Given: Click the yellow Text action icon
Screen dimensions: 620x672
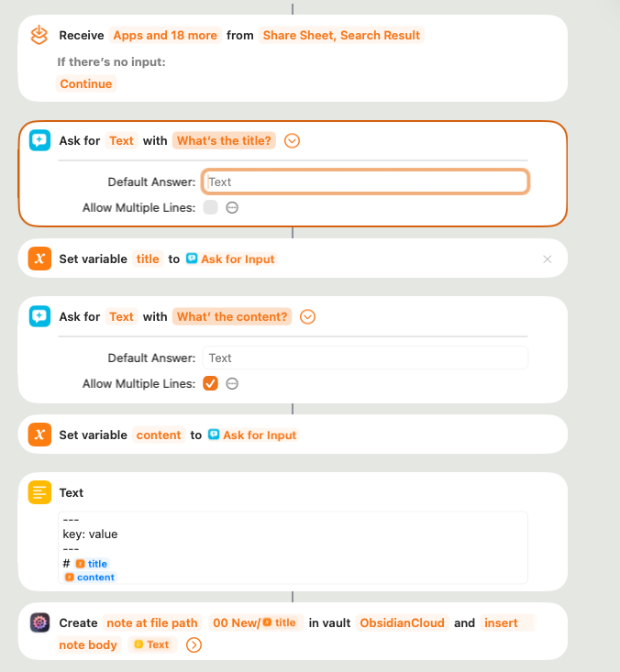Looking at the screenshot, I should click(39, 492).
